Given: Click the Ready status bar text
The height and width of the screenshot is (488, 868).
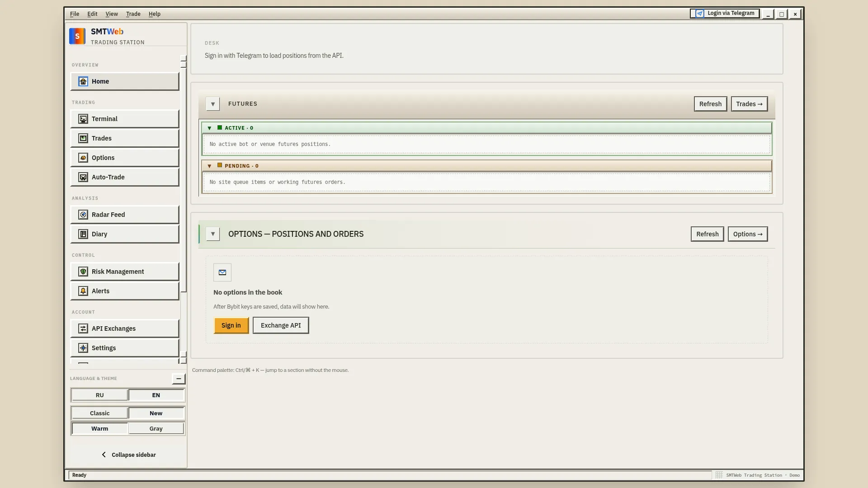Looking at the screenshot, I should 79,475.
